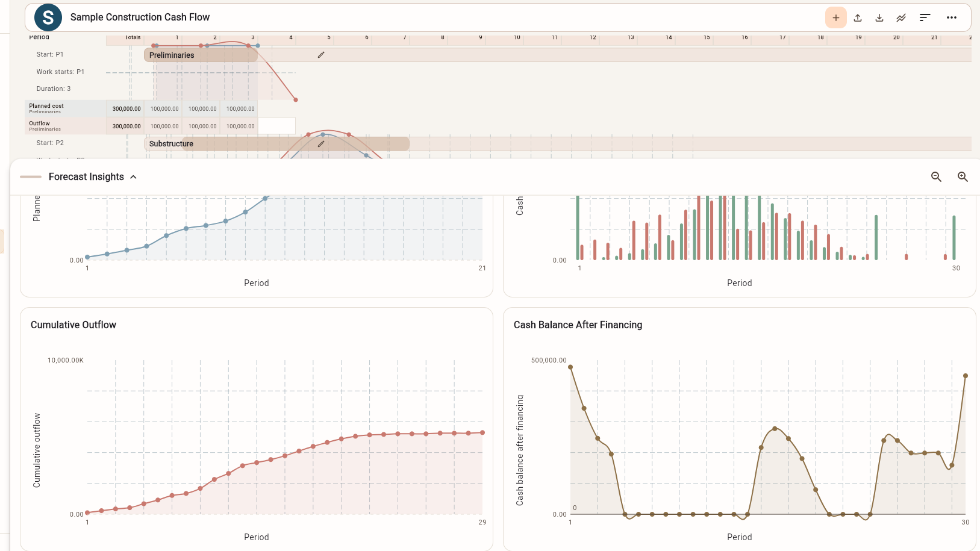
Task: Click the Sample Construction Cash Flow title
Action: (x=140, y=17)
